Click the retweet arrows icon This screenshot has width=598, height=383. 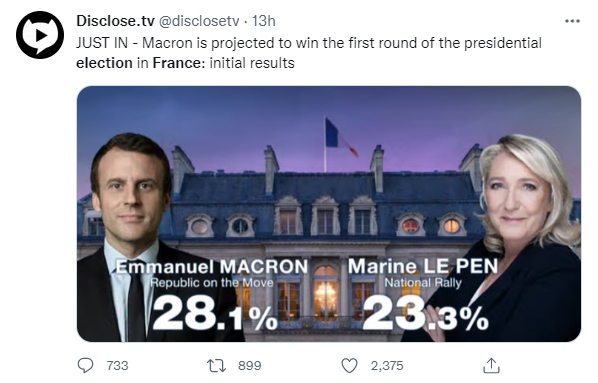tap(216, 365)
